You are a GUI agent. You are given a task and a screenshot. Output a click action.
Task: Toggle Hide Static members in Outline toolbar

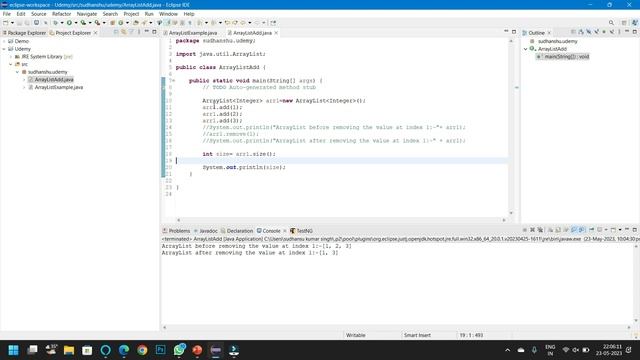pyautogui.click(x=596, y=32)
